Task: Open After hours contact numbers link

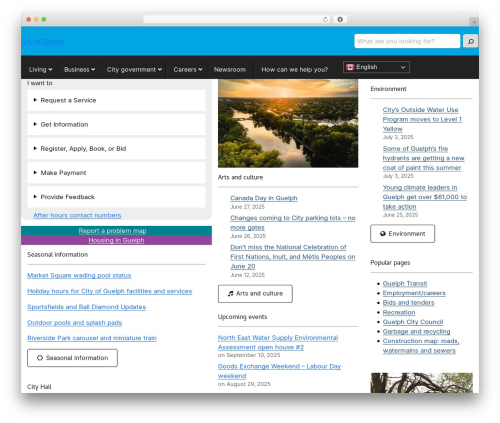Action: coord(77,215)
